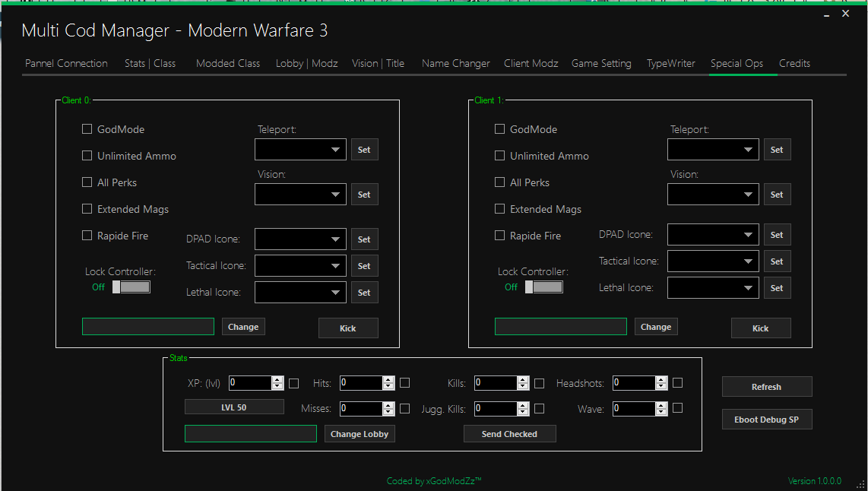Open Client 0 Vision dropdown

(300, 195)
